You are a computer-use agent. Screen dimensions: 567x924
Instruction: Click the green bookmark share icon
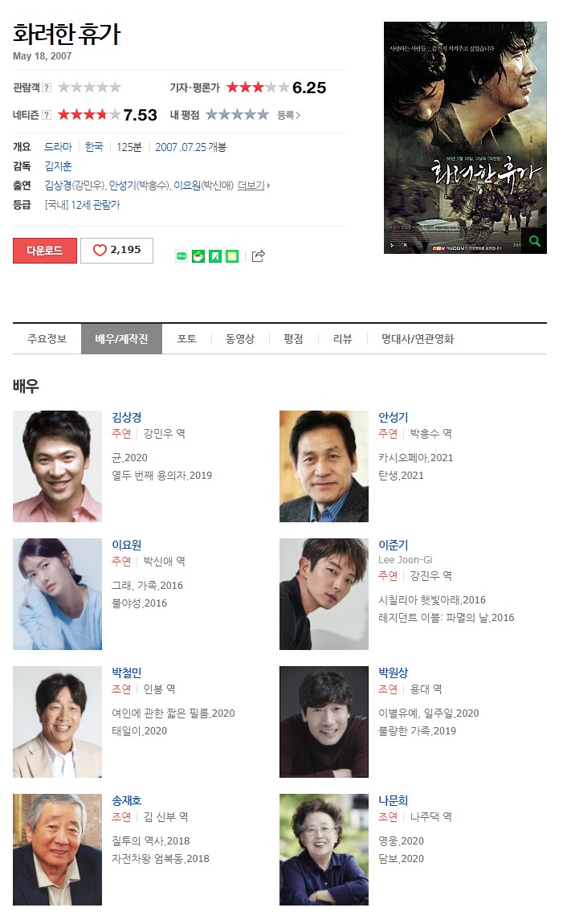click(x=215, y=256)
